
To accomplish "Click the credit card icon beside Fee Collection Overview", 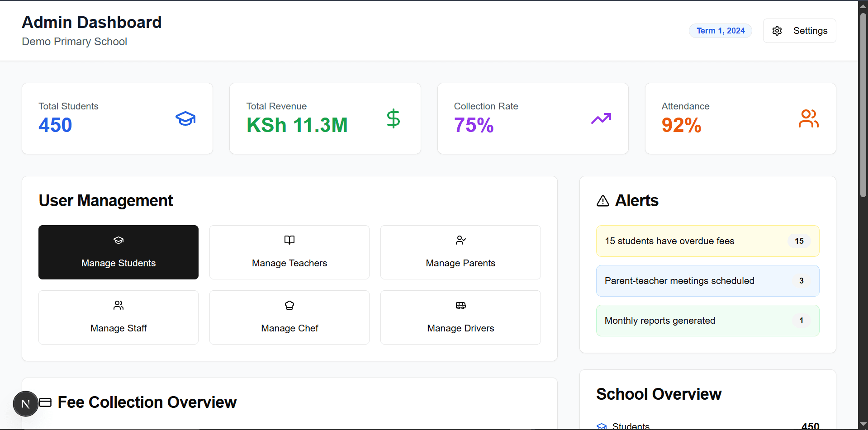I will 46,402.
